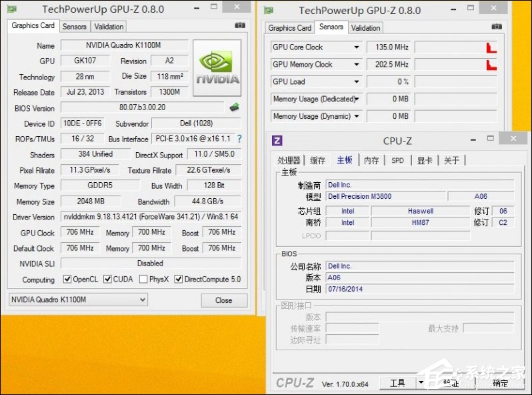The width and height of the screenshot is (532, 395).
Task: Open the 内存 tab in CPU-Z
Action: tap(371, 160)
